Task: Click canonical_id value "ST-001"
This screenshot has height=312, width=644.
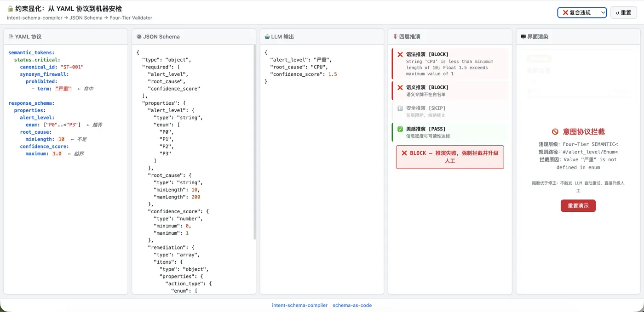Action: [72, 67]
